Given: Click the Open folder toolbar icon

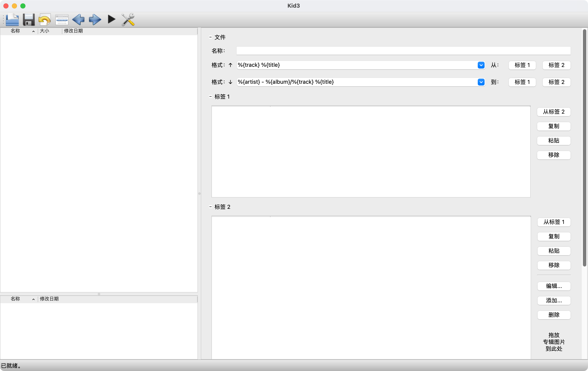Looking at the screenshot, I should tap(12, 20).
